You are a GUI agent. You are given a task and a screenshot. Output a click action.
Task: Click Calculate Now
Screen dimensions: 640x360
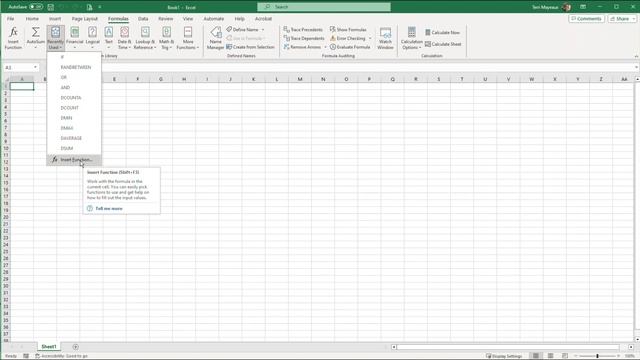[x=442, y=32]
